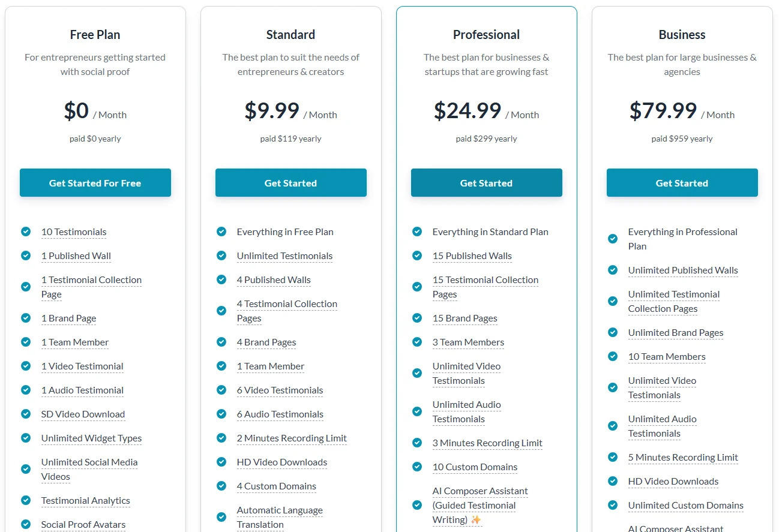Open the Testimonial Analytics link
779x532 pixels.
tap(85, 500)
